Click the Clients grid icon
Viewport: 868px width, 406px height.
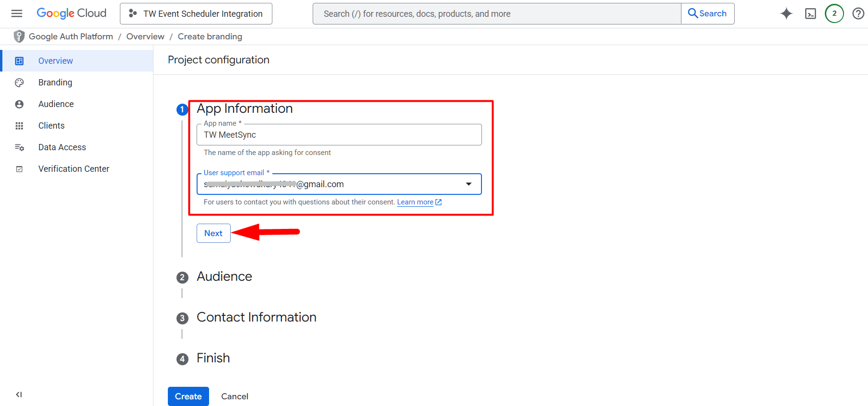click(19, 126)
